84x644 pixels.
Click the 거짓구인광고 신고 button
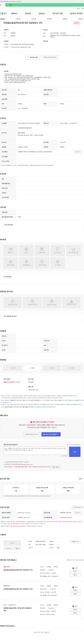coord(78,507)
